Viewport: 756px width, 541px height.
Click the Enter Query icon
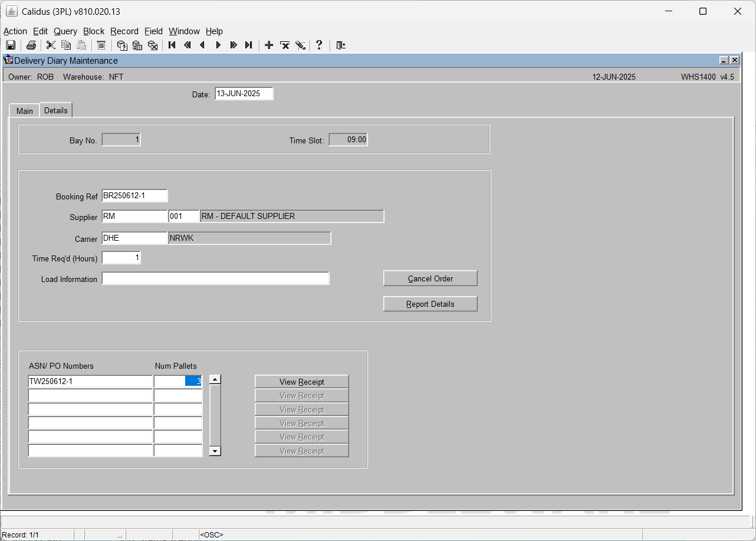pyautogui.click(x=122, y=45)
